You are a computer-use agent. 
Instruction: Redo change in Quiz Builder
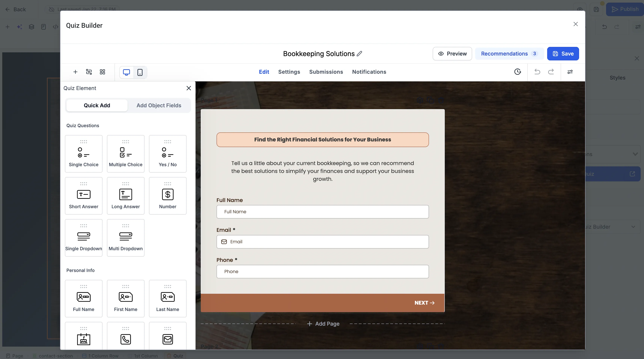click(551, 72)
